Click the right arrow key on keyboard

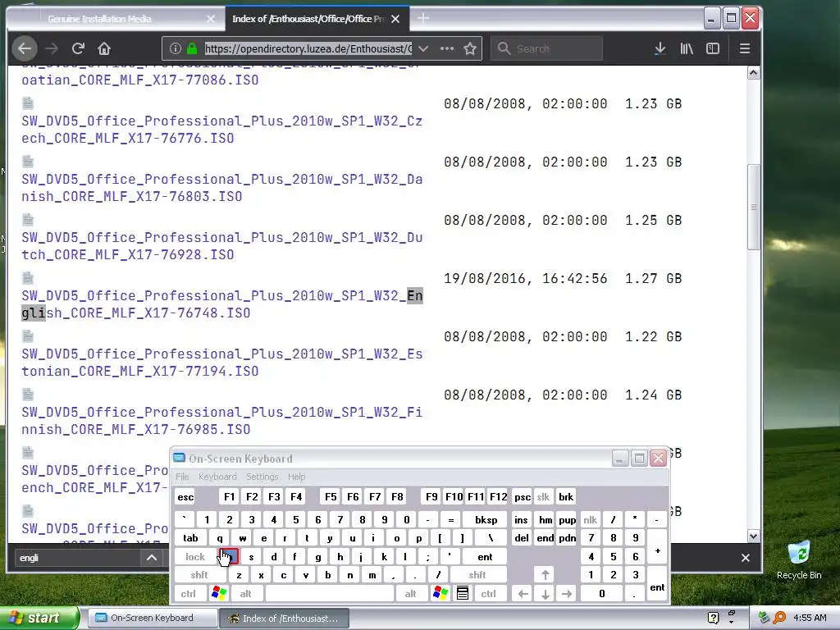pos(567,594)
